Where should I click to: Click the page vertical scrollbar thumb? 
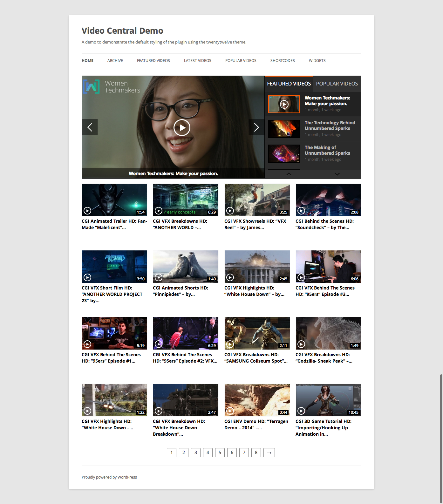point(441,439)
